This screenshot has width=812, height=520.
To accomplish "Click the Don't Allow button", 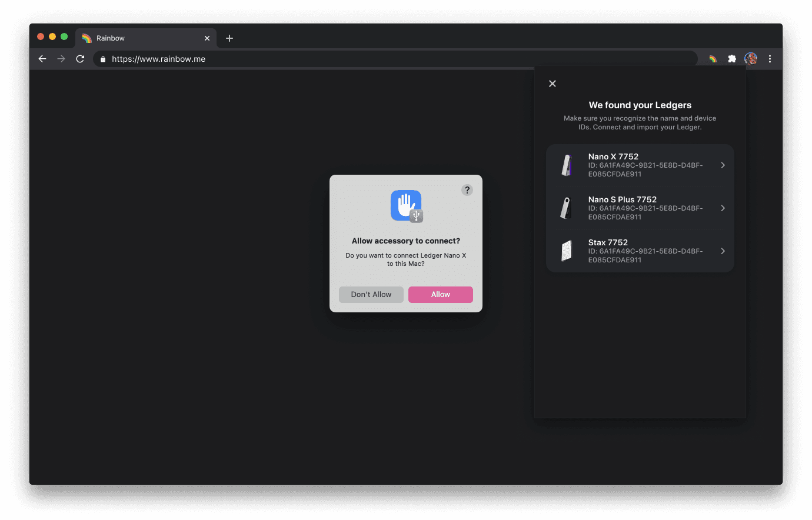I will (x=371, y=295).
